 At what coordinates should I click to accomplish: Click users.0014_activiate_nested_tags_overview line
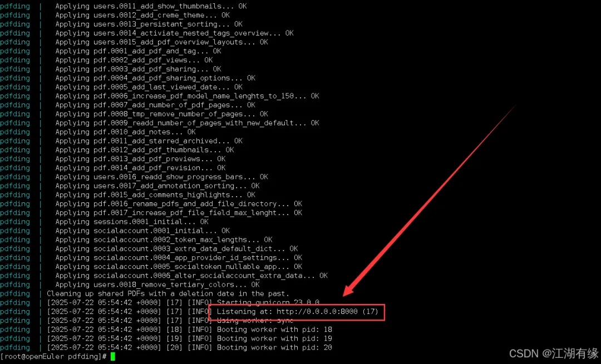pyautogui.click(x=174, y=33)
